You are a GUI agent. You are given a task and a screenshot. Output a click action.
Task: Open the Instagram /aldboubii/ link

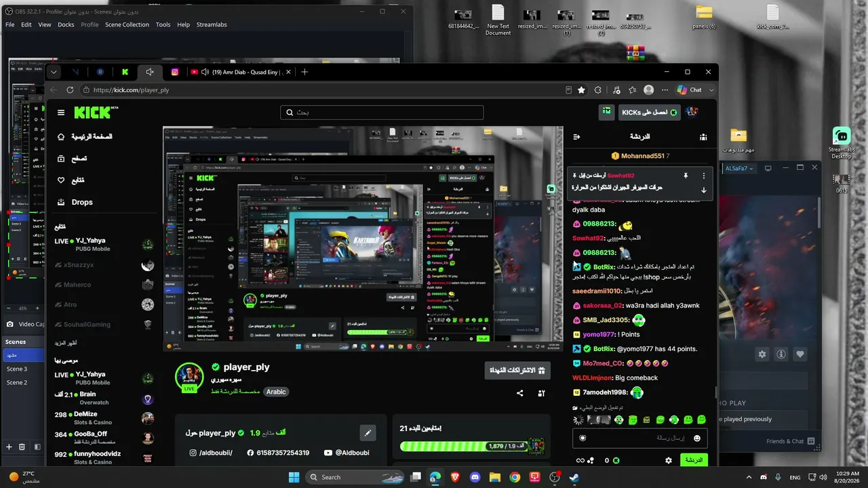click(x=211, y=453)
